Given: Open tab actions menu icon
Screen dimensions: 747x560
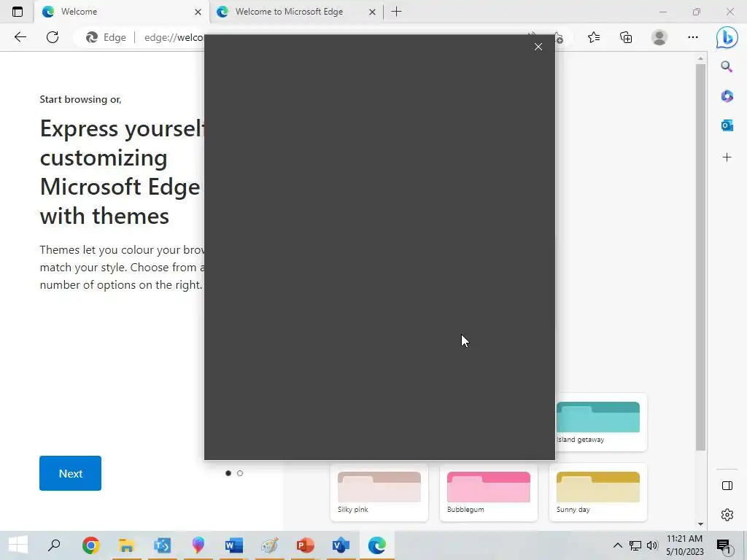Looking at the screenshot, I should point(18,12).
